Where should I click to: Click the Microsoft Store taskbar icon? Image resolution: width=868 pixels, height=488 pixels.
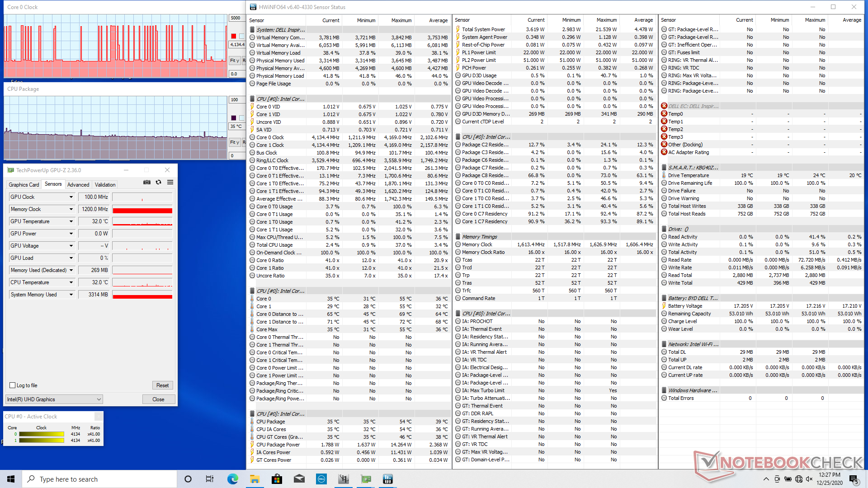coord(277,479)
